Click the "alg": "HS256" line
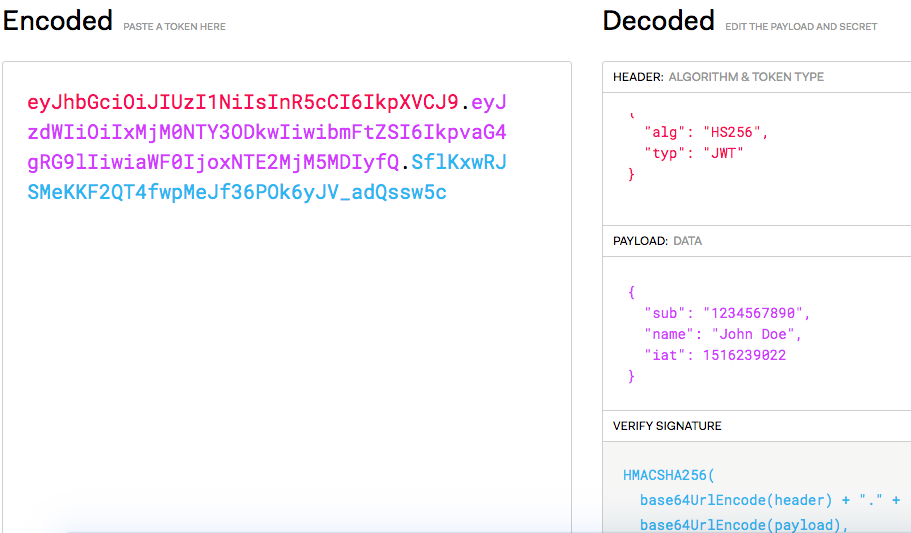 click(x=706, y=133)
